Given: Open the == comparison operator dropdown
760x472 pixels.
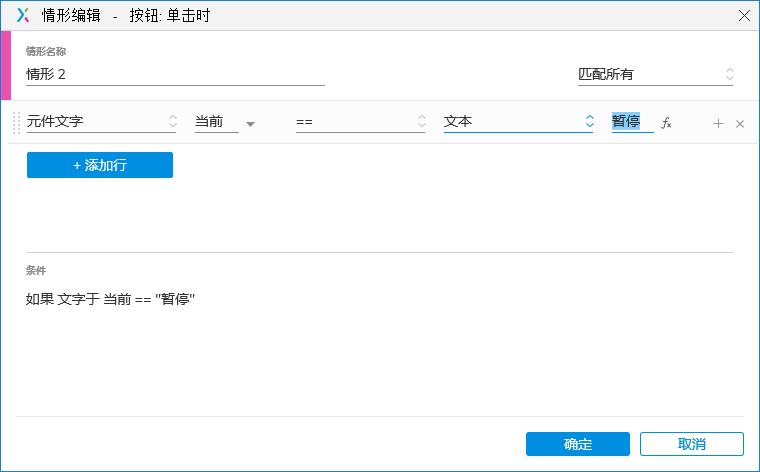Looking at the screenshot, I should coord(361,122).
